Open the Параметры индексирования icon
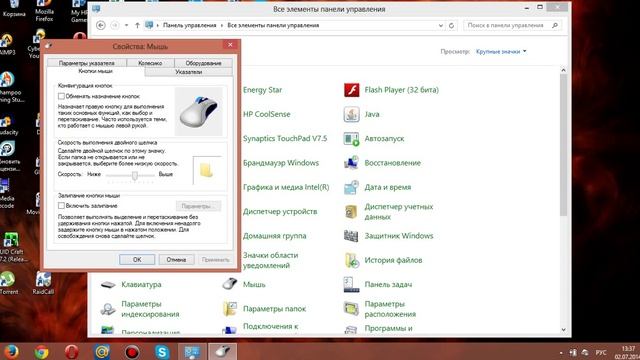The height and width of the screenshot is (360, 640). tap(108, 309)
